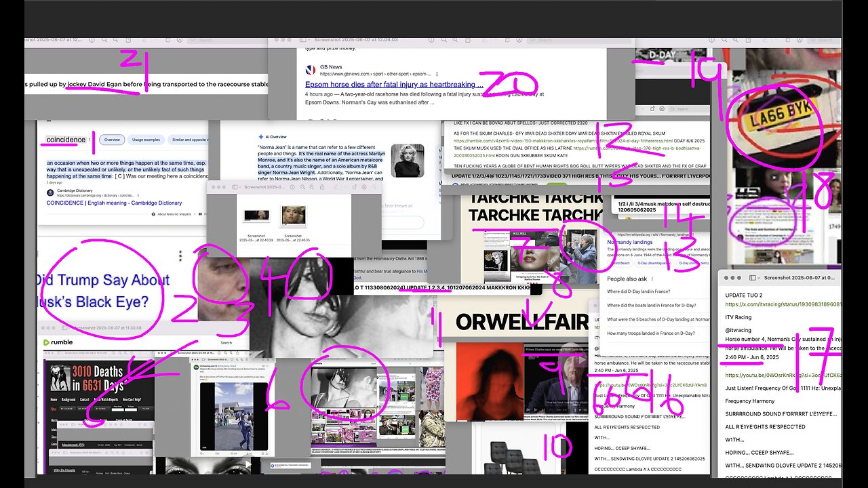
Task: Open People also ask three-dot menu
Action: click(x=652, y=279)
